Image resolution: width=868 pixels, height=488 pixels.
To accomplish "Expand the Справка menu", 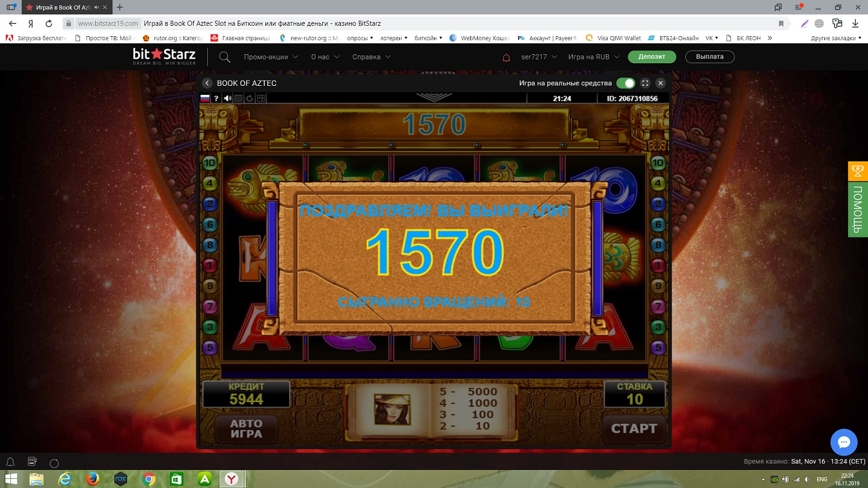I will click(x=371, y=57).
